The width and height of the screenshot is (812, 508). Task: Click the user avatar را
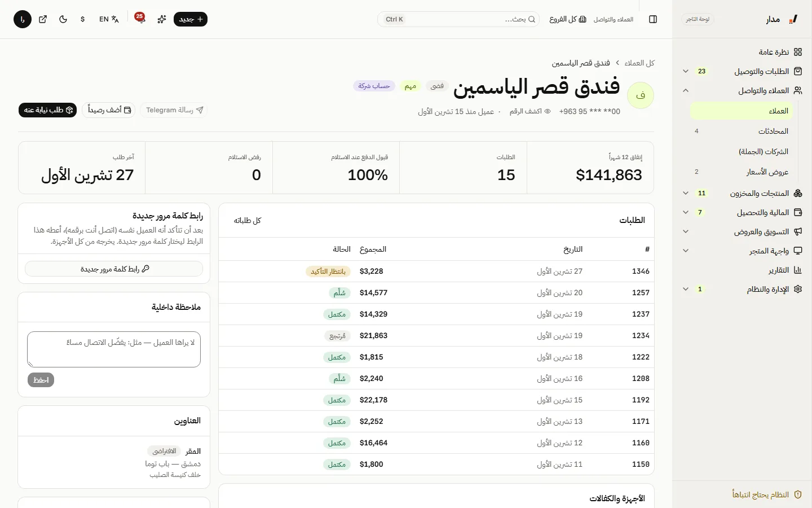[23, 19]
